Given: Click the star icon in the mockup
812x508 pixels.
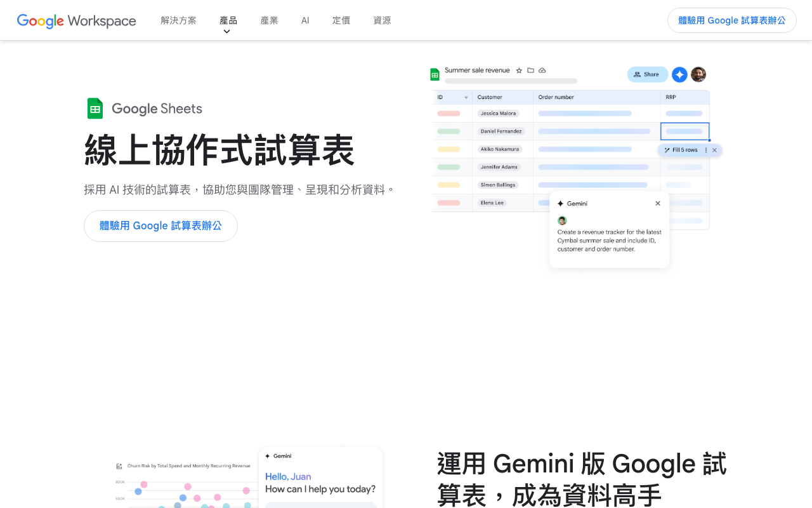Looking at the screenshot, I should point(519,70).
